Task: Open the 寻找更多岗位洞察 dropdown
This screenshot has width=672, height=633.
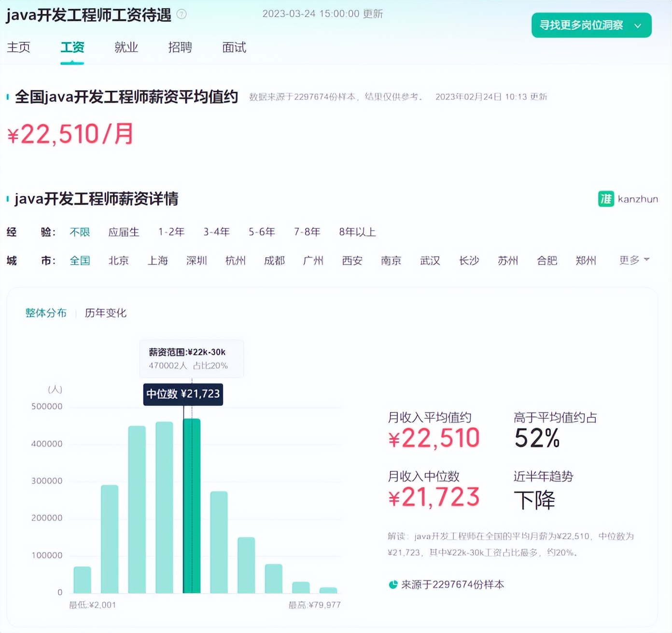Action: pos(590,25)
